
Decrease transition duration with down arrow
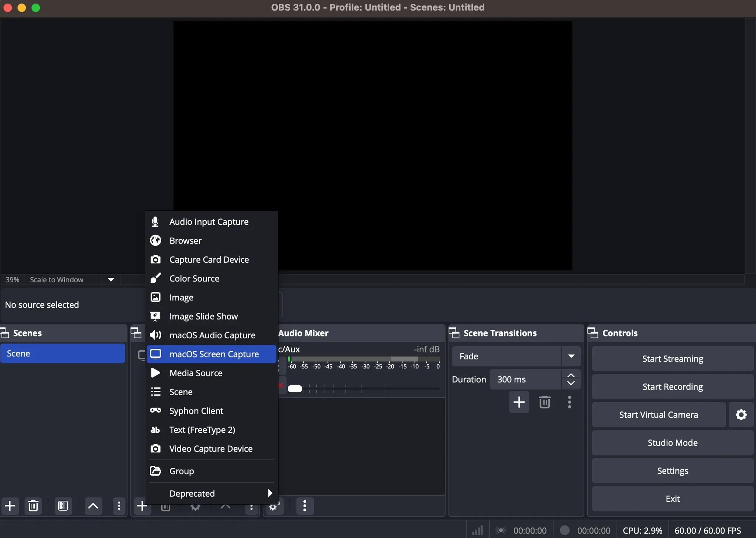(x=571, y=384)
